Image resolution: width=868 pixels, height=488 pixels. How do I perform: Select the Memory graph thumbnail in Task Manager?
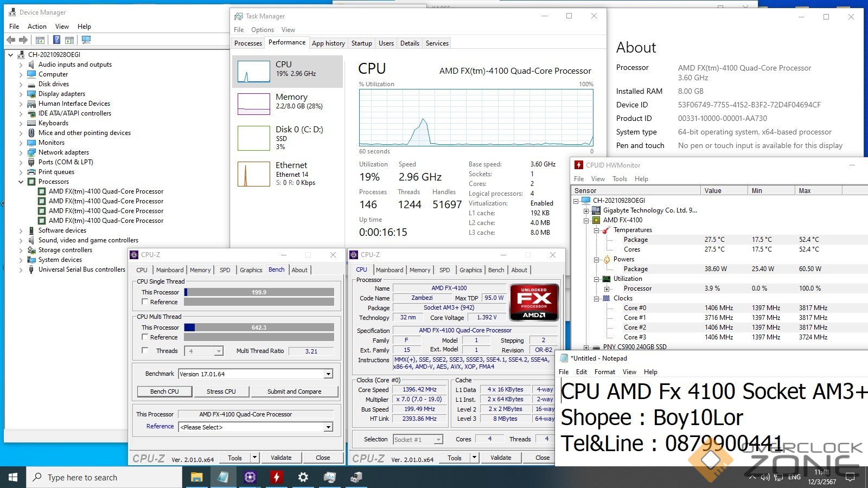(254, 104)
